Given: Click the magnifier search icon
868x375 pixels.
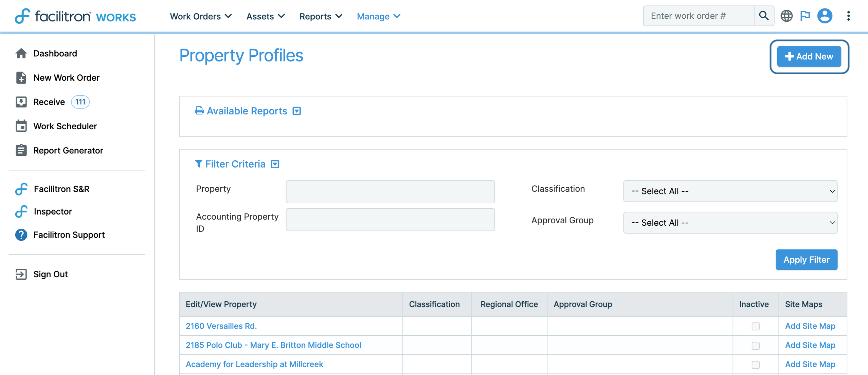Looking at the screenshot, I should click(764, 16).
